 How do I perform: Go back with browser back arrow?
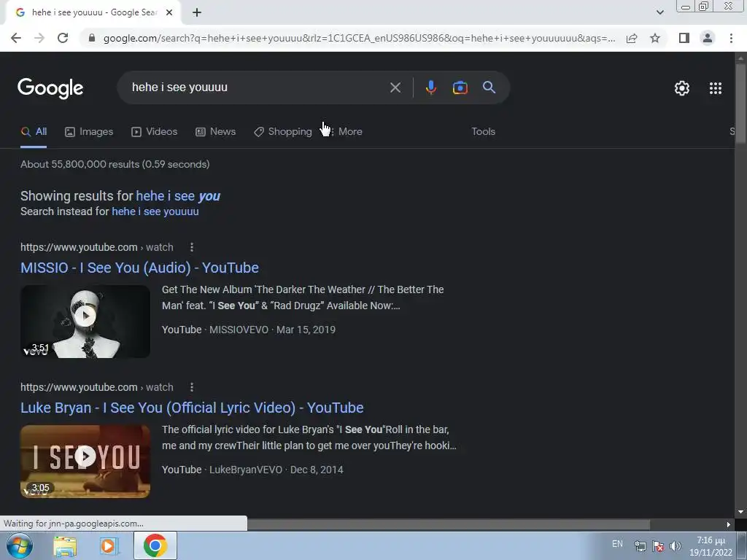(16, 38)
